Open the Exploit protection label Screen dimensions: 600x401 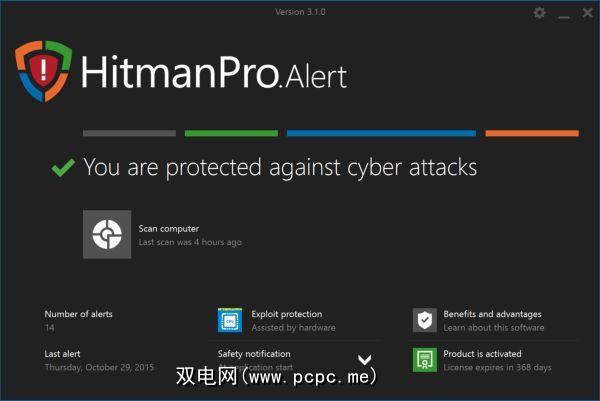point(286,314)
